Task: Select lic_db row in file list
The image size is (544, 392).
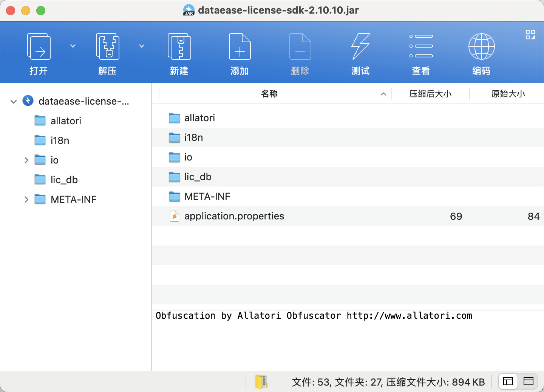Action: coord(348,177)
